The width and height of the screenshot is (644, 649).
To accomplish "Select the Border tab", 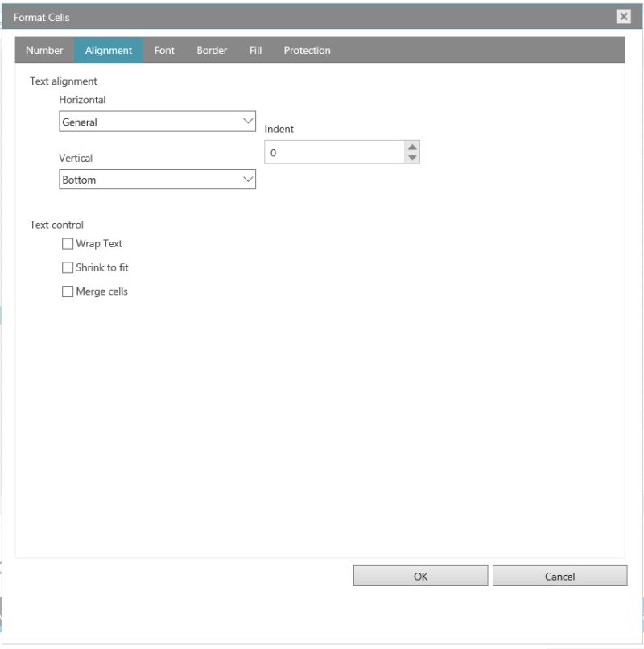I will [211, 50].
